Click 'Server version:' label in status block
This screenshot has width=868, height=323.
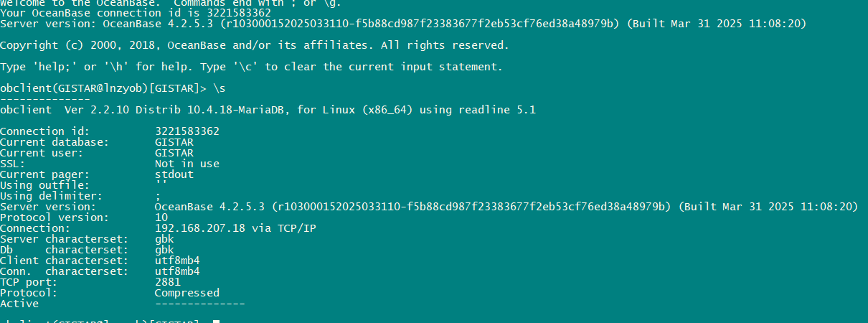48,207
